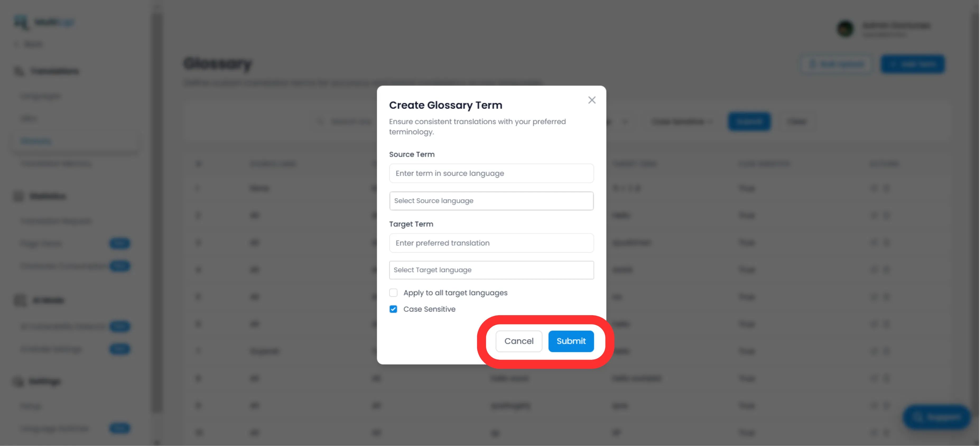Click the Enter term in source language field

click(x=491, y=173)
